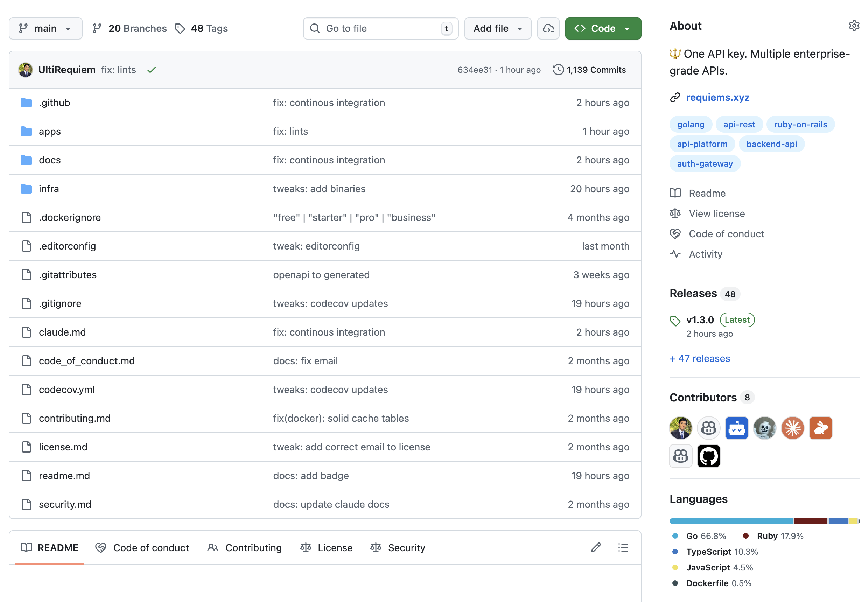This screenshot has width=868, height=602.
Task: Click the orange rabbit contributor avatar
Action: 820,428
